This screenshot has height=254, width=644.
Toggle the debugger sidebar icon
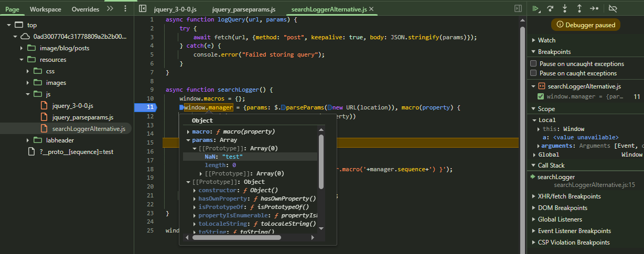click(518, 9)
